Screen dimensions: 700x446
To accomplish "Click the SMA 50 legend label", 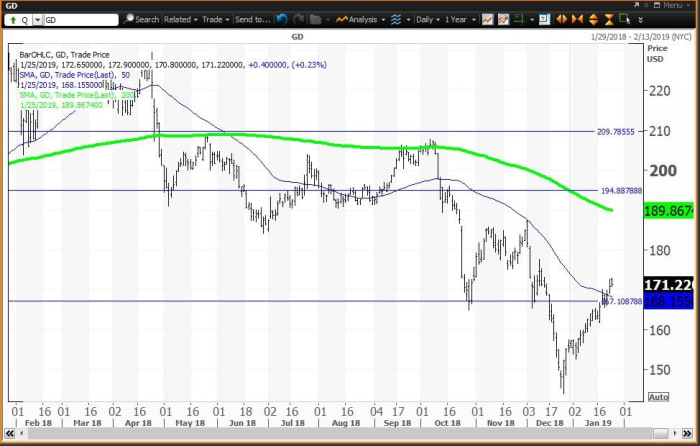I will click(75, 75).
